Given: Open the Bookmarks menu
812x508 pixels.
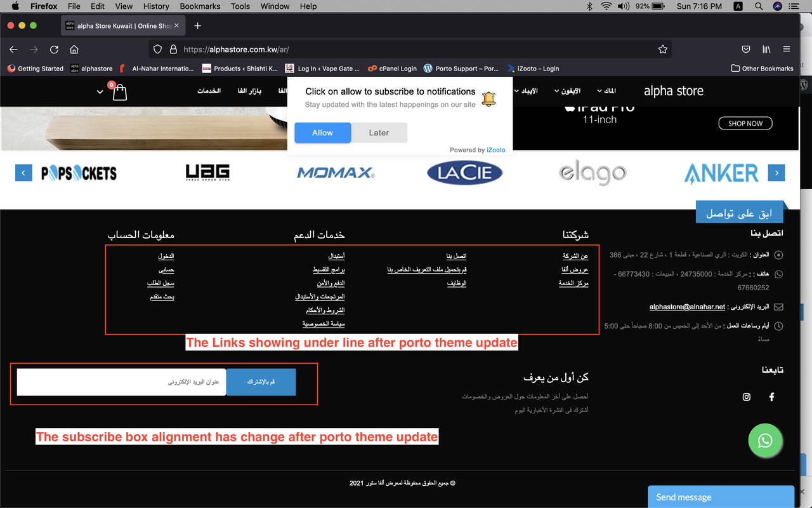Looking at the screenshot, I should pos(200,6).
